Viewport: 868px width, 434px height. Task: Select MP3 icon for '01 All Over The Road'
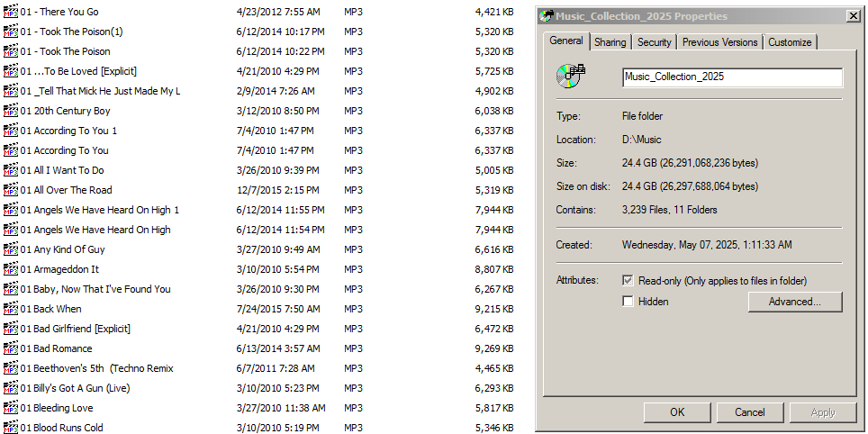click(11, 190)
